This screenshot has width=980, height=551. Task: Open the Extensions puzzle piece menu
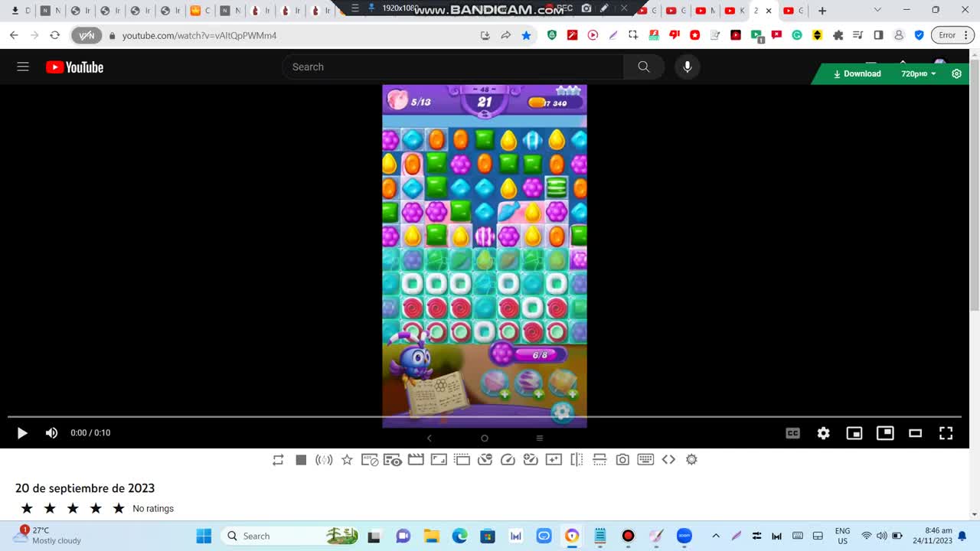tap(838, 35)
